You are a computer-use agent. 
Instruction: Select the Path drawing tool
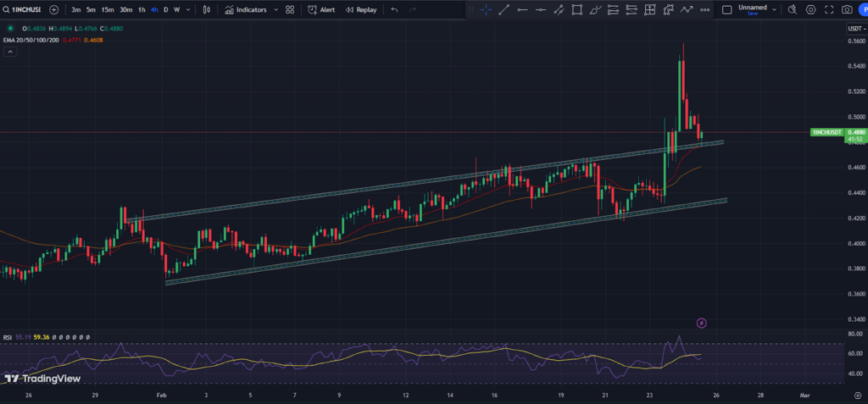[x=668, y=9]
